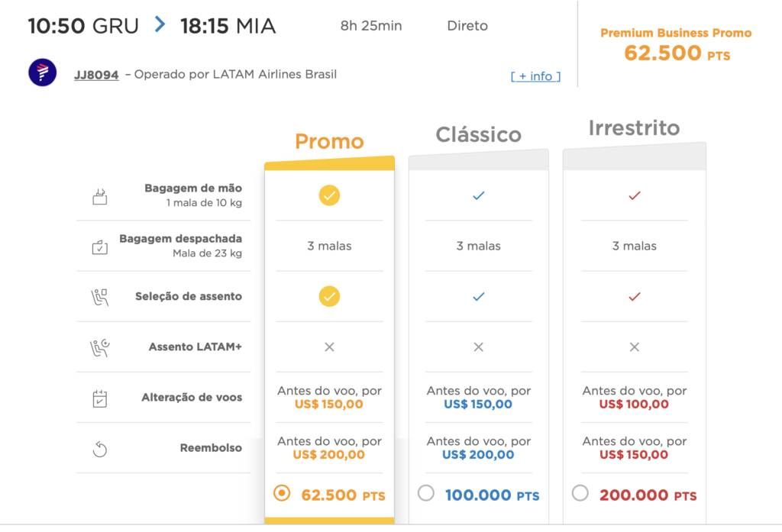
Task: Open the Irrestrito fare tab
Action: pos(634,128)
